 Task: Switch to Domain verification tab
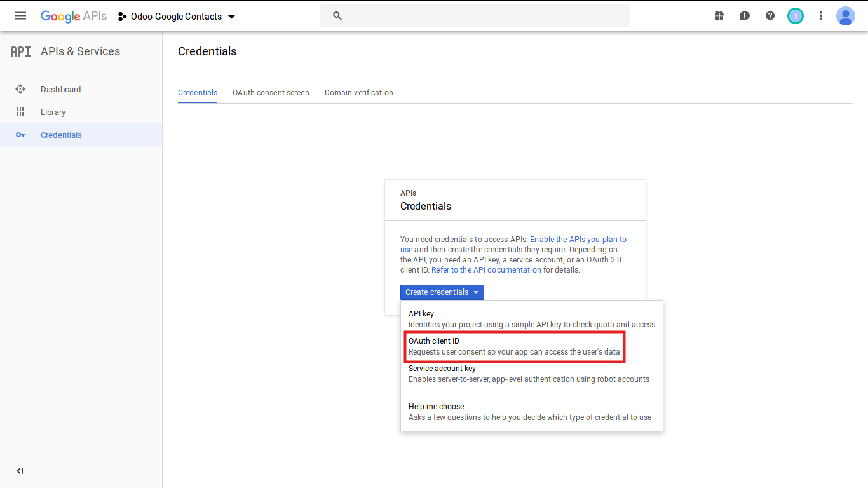[358, 93]
